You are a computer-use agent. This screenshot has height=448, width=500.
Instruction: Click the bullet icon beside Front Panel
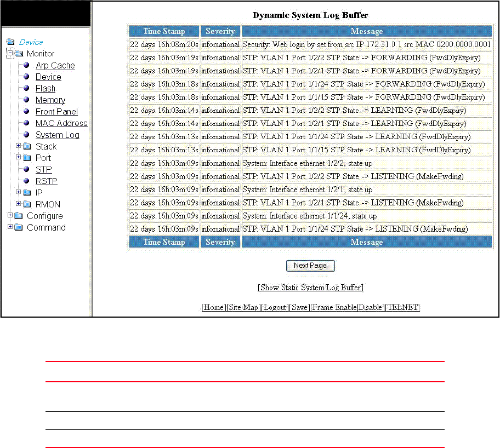tap(27, 111)
